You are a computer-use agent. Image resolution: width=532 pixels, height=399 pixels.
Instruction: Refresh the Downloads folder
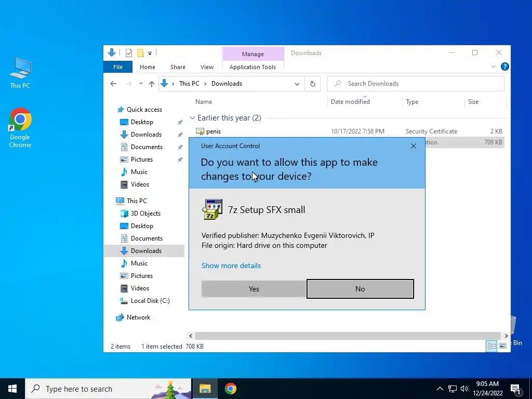point(312,84)
